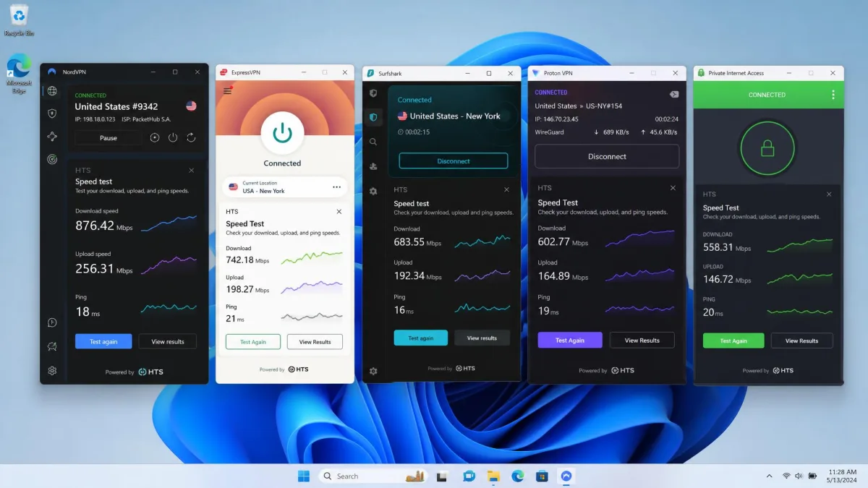
Task: Select ExpressVPN current location USA - New York
Action: tap(285, 187)
